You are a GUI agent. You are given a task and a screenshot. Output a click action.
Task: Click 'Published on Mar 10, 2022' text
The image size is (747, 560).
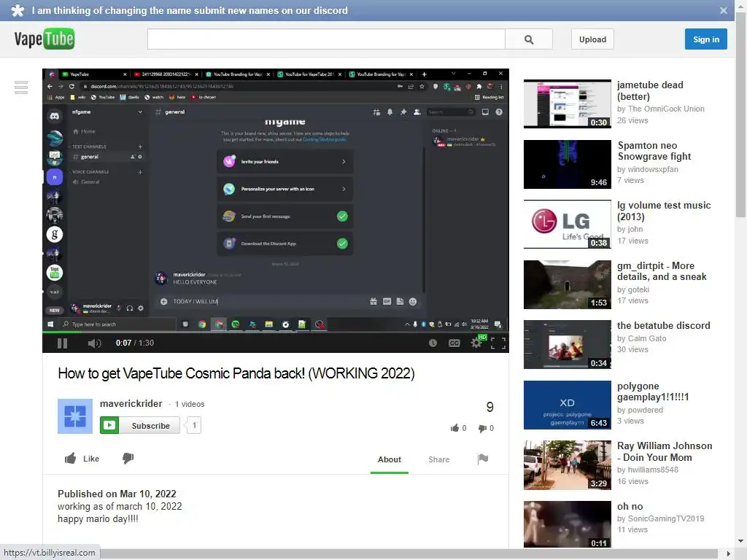117,494
